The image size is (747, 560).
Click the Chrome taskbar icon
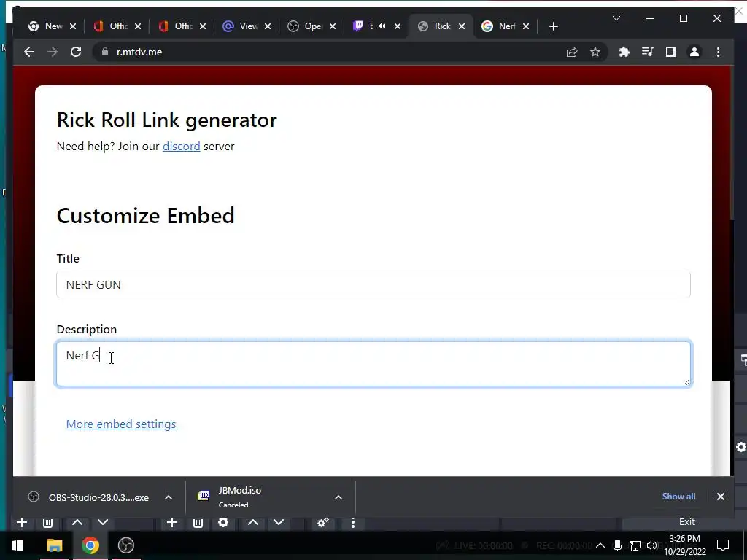click(90, 545)
